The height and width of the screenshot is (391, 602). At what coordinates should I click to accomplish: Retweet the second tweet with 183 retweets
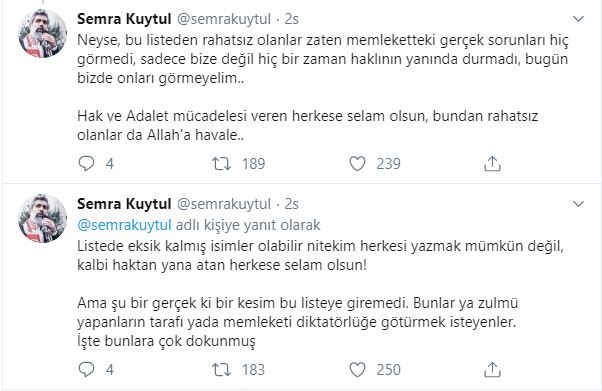(x=222, y=369)
